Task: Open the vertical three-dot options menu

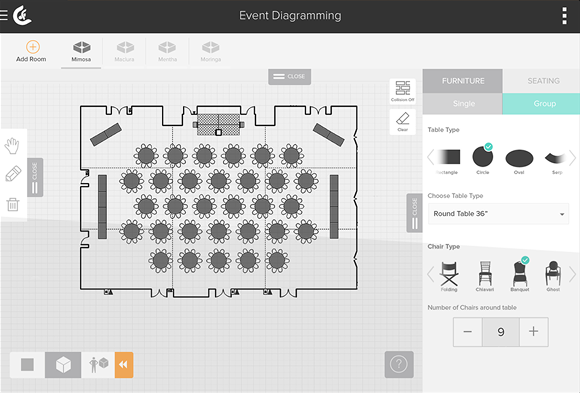Action: coord(564,16)
